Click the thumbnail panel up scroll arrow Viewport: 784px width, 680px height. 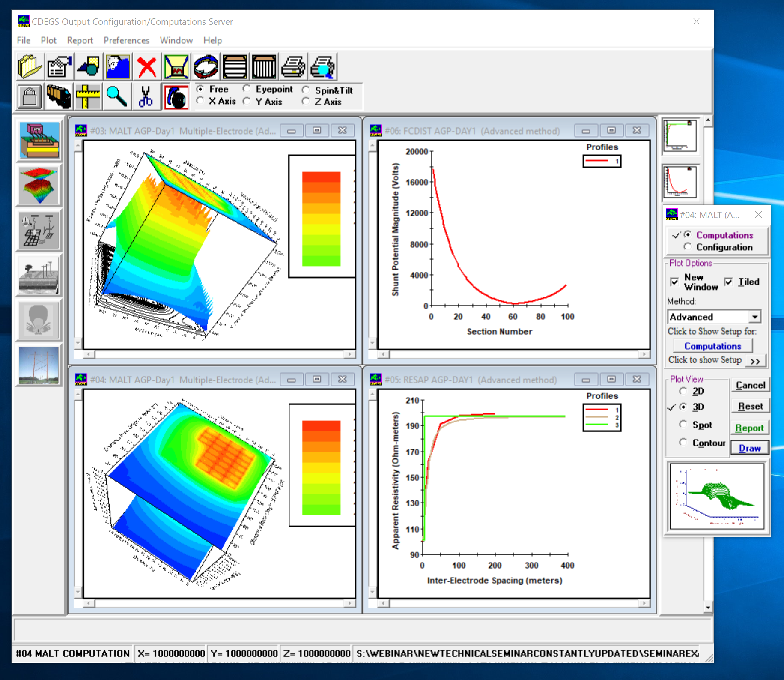tap(708, 120)
